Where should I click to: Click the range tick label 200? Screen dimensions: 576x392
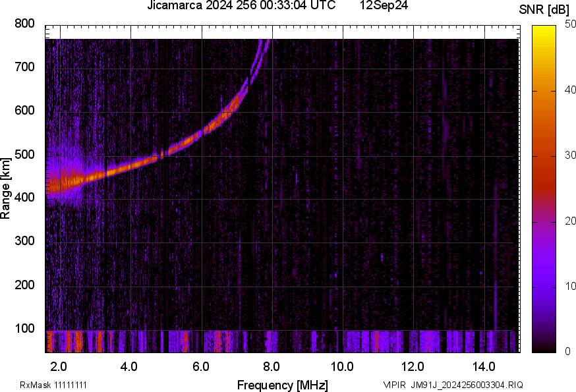point(24,285)
